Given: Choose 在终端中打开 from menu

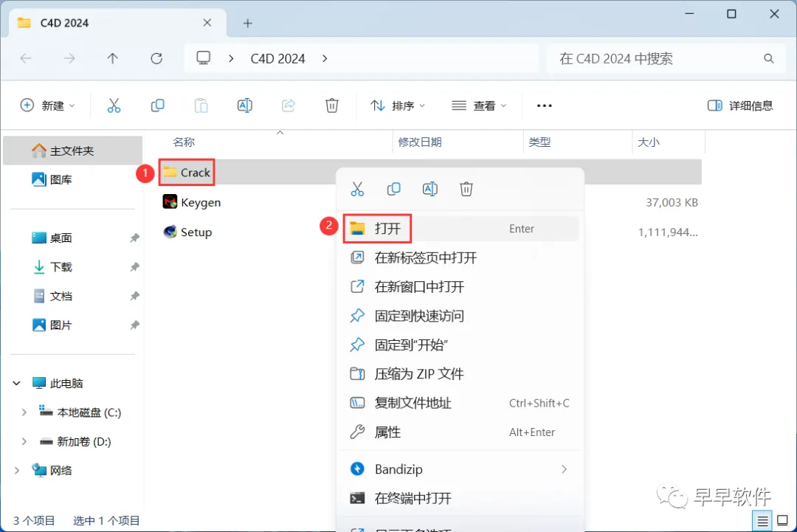Looking at the screenshot, I should (x=460, y=498).
